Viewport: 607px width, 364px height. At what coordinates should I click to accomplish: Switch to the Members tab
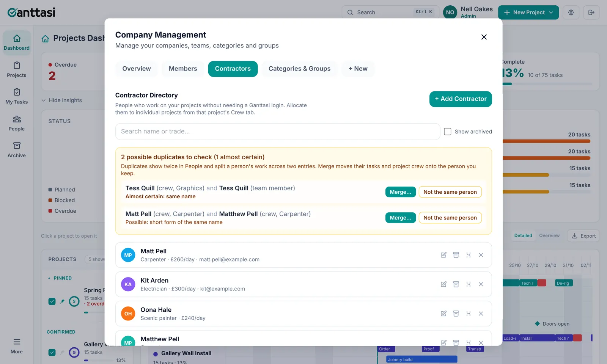click(183, 69)
